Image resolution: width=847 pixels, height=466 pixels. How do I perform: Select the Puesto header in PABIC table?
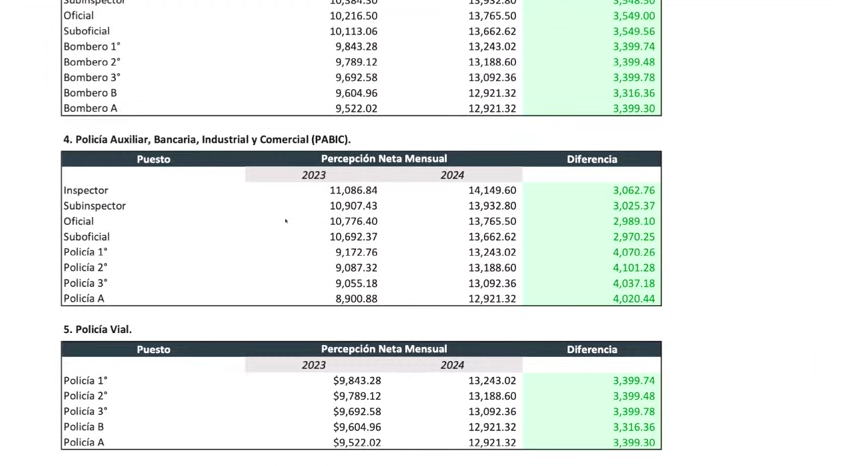point(153,159)
